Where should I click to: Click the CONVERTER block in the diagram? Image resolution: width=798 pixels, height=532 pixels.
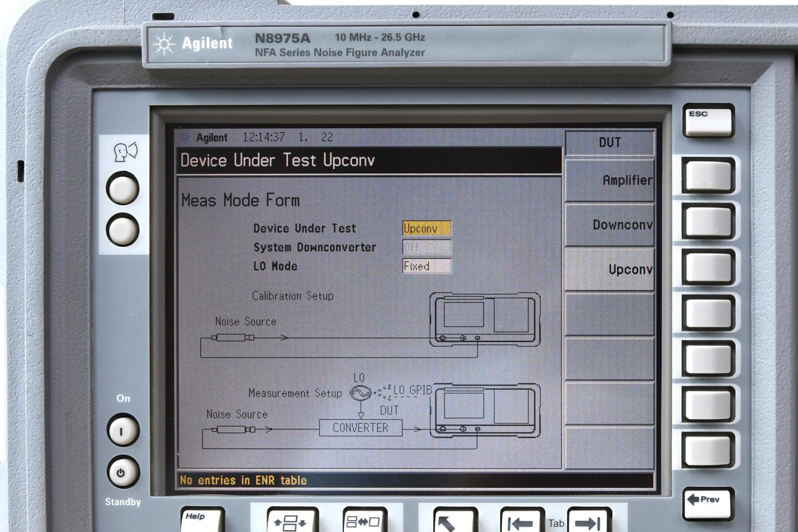tap(361, 428)
